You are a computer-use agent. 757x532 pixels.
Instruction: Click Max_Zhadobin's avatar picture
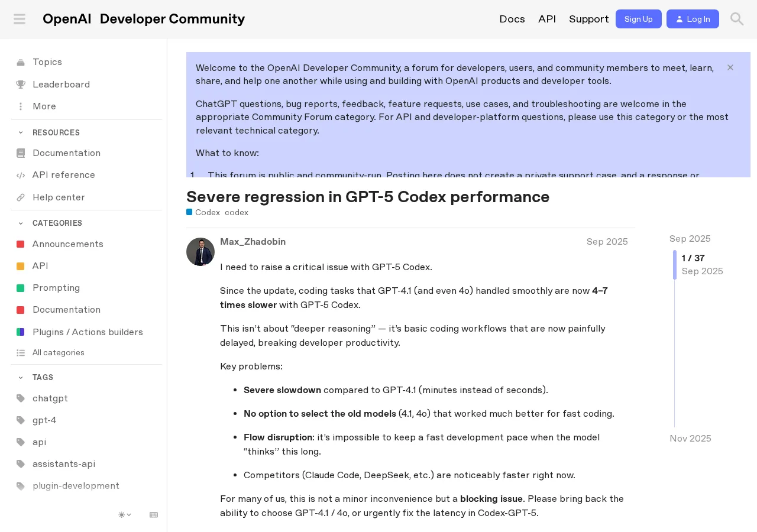200,252
